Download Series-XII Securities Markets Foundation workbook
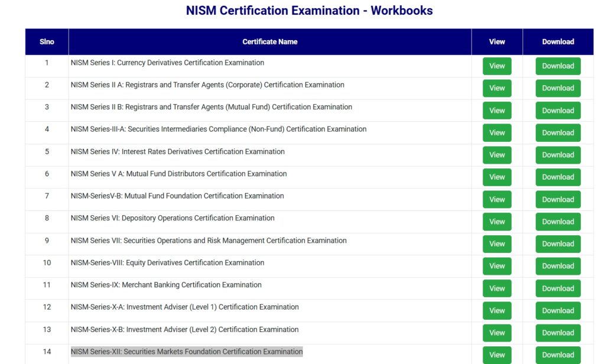This screenshot has height=364, width=605. click(558, 355)
